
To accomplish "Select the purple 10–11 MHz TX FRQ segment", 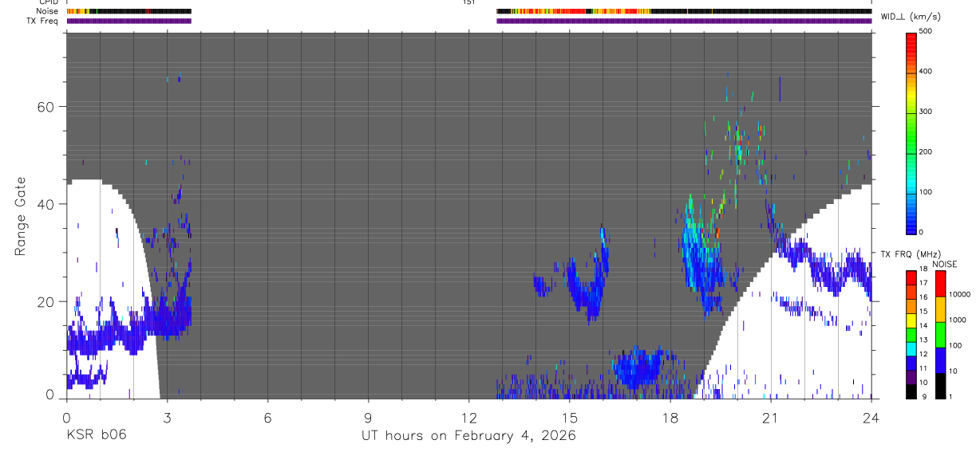I will click(x=911, y=377).
